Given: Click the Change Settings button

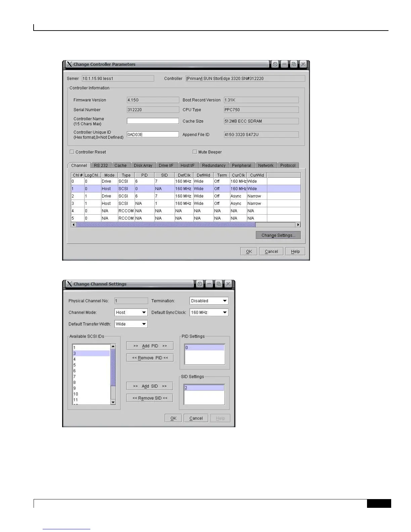Looking at the screenshot, I should coord(278,235).
